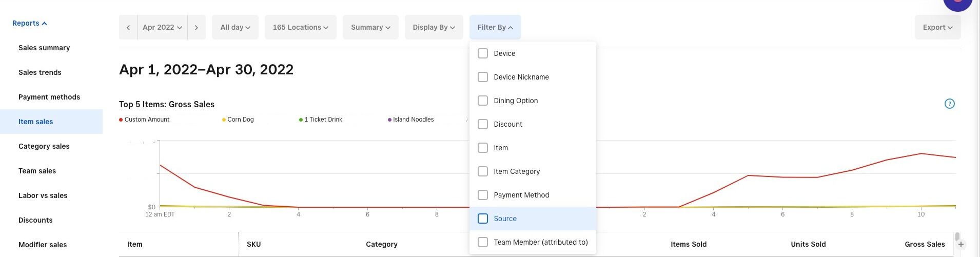This screenshot has width=980, height=257.
Task: Click the red Custom Amount legend dot
Action: pyautogui.click(x=121, y=120)
